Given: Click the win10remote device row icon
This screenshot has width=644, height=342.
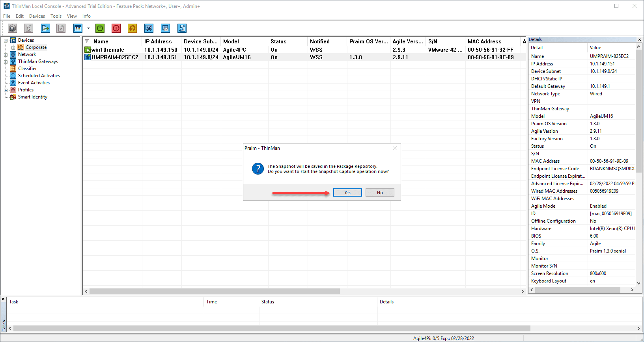Looking at the screenshot, I should tap(88, 50).
